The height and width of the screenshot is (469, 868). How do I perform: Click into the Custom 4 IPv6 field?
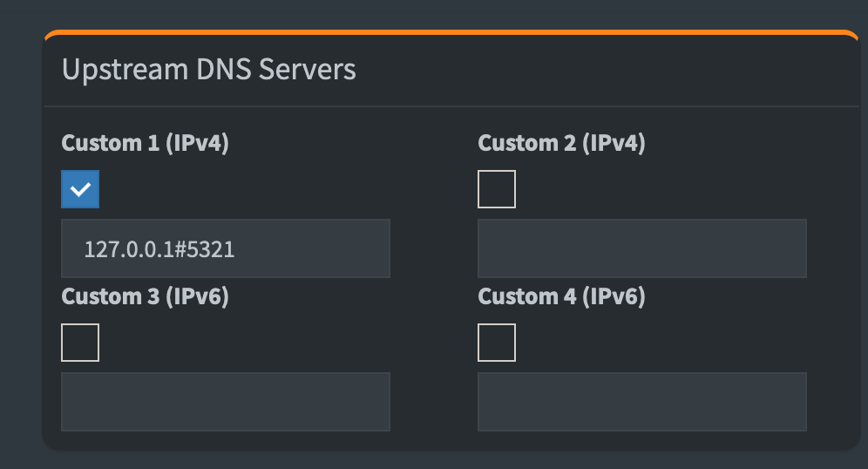(x=641, y=402)
